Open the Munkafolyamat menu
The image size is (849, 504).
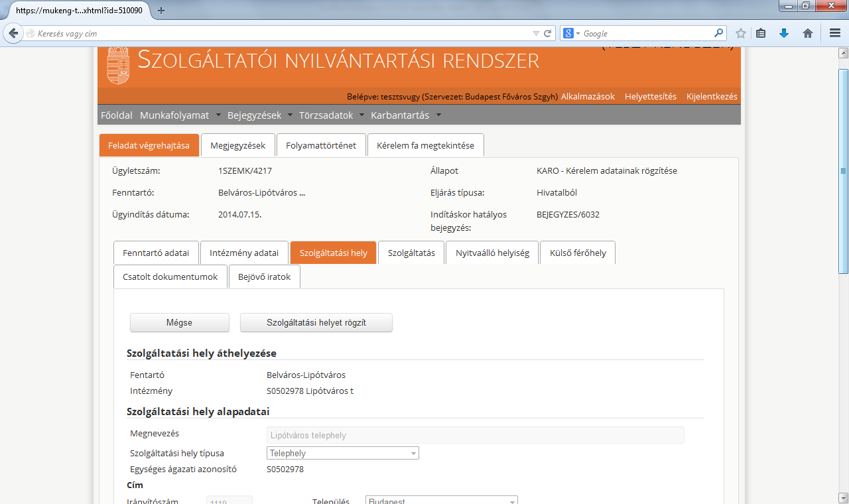tap(180, 115)
